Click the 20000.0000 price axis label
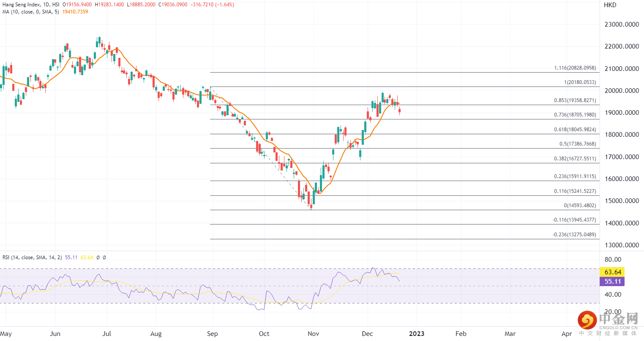This screenshot has height=341, width=644. pyautogui.click(x=622, y=91)
